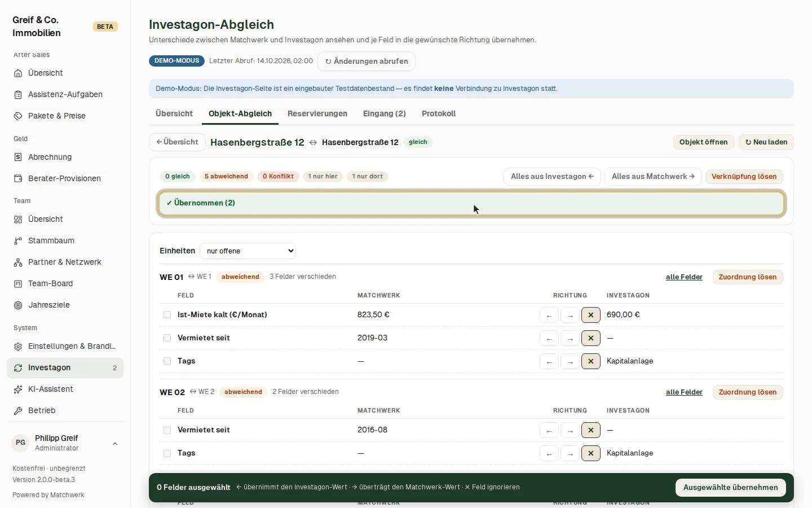Screen dimensions: 812x508
Task: Click the Neu laden button
Action: (766, 142)
